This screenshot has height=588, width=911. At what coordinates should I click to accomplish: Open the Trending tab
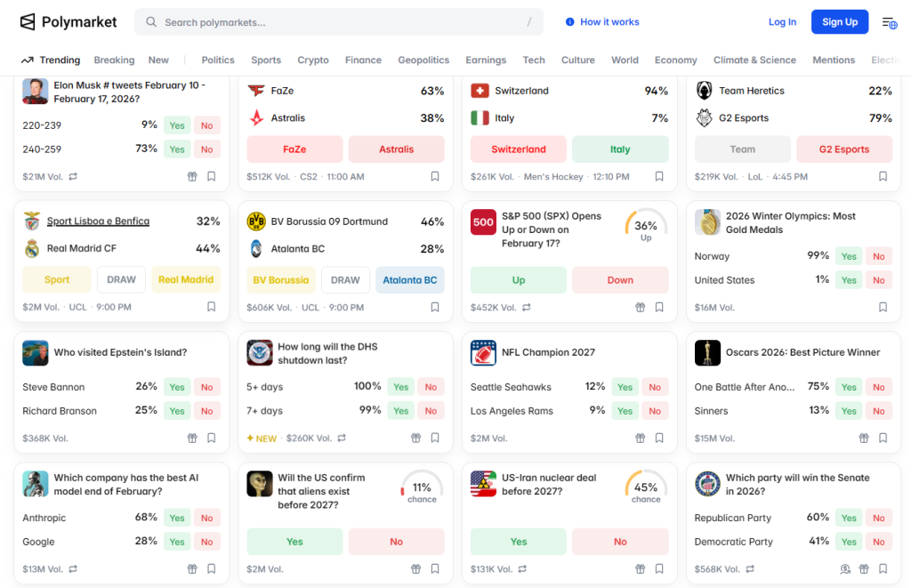click(x=51, y=60)
